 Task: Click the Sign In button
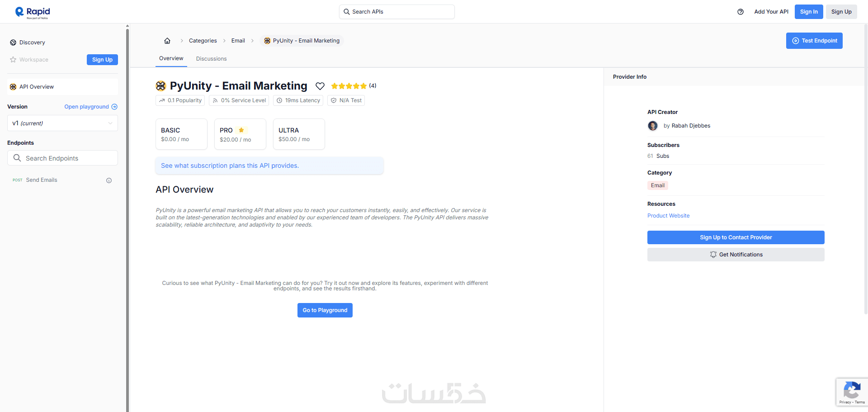pyautogui.click(x=809, y=12)
